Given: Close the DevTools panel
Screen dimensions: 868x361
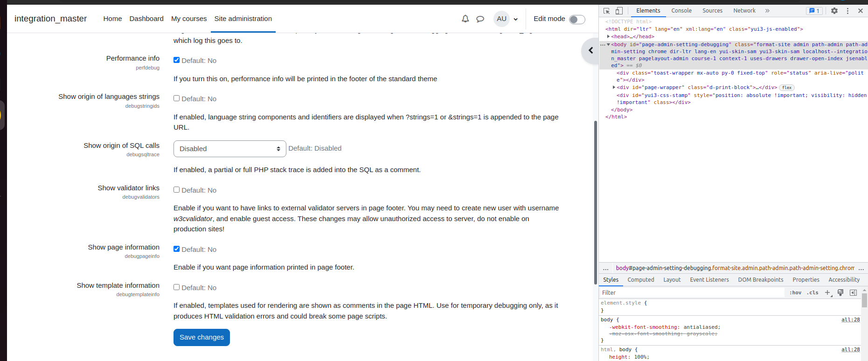Looking at the screenshot, I should click(861, 11).
